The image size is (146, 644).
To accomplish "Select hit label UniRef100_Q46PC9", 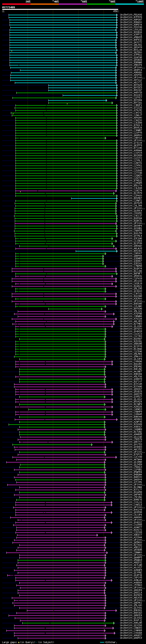I will 131,638.
